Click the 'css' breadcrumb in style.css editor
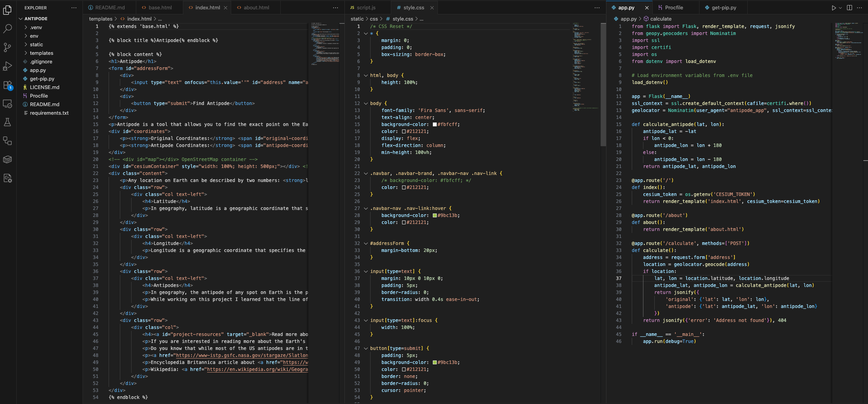The image size is (868, 404). [x=374, y=19]
